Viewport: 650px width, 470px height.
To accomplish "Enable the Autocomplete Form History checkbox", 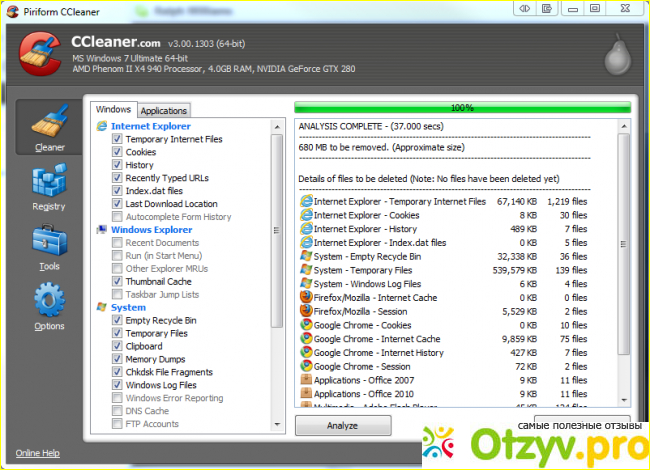I will [118, 217].
